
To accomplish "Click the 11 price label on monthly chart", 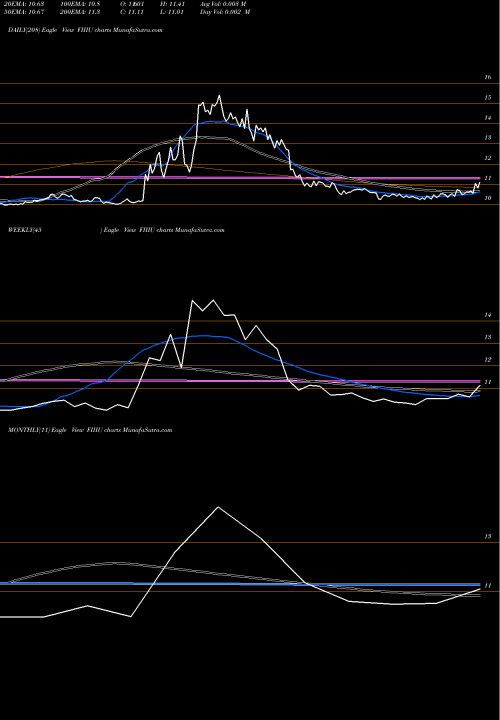I will pos(488,585).
